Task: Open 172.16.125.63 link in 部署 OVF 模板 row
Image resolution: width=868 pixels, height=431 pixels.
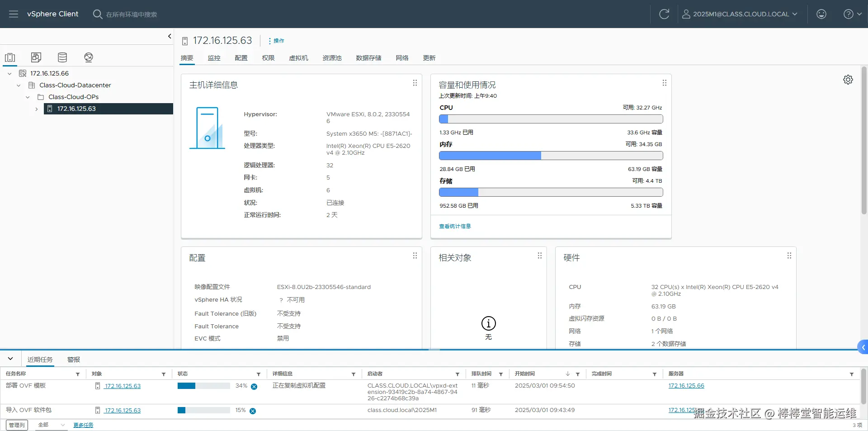Action: click(123, 386)
